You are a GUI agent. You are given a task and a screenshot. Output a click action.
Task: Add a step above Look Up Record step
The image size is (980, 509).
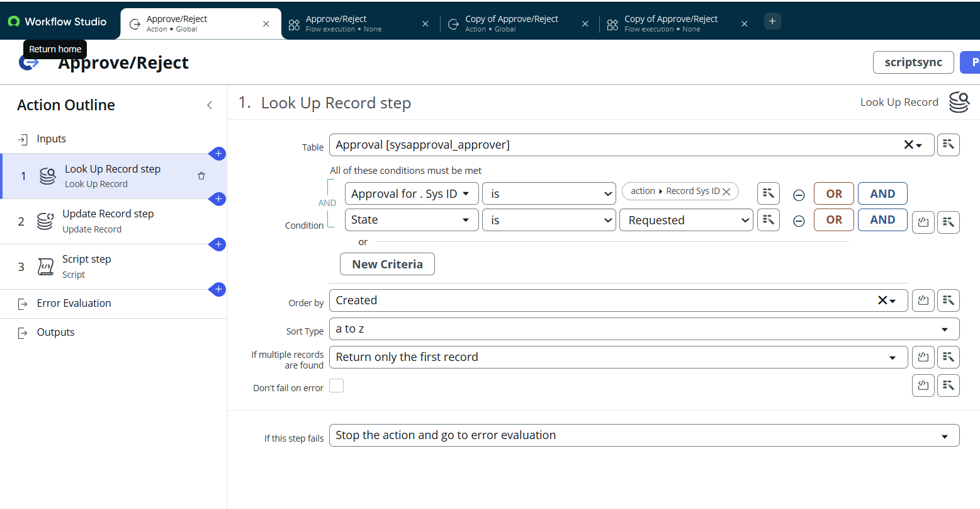(x=218, y=154)
